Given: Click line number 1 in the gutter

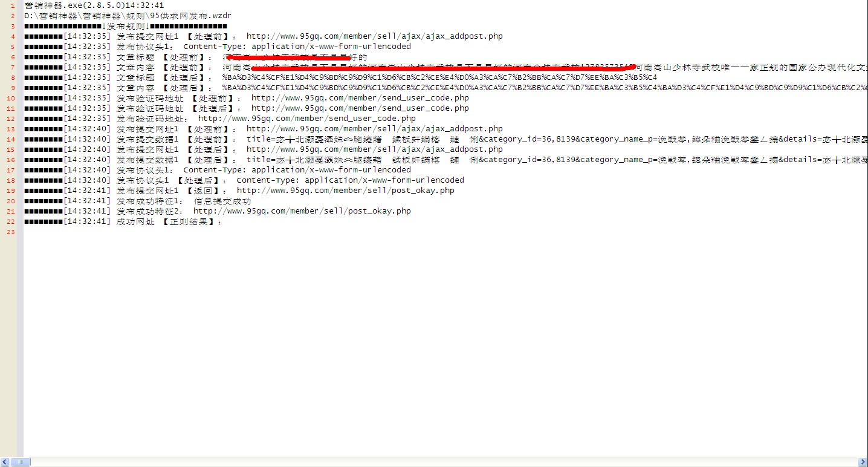Looking at the screenshot, I should [12, 5].
